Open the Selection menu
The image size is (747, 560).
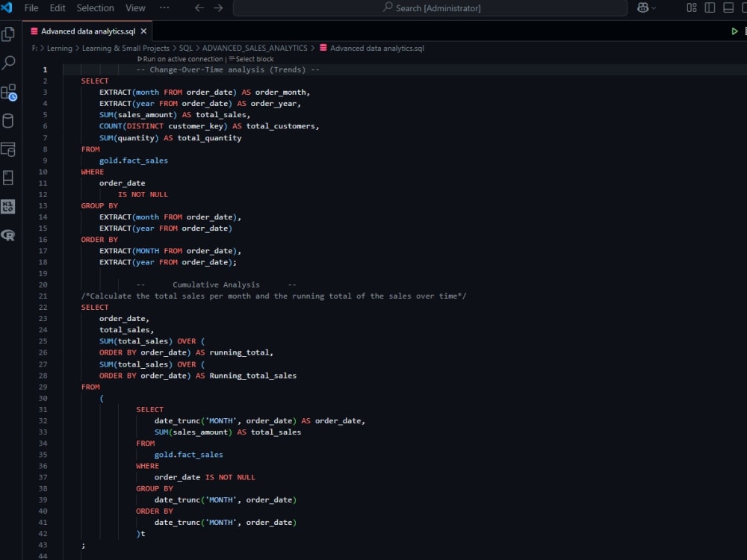tap(96, 8)
